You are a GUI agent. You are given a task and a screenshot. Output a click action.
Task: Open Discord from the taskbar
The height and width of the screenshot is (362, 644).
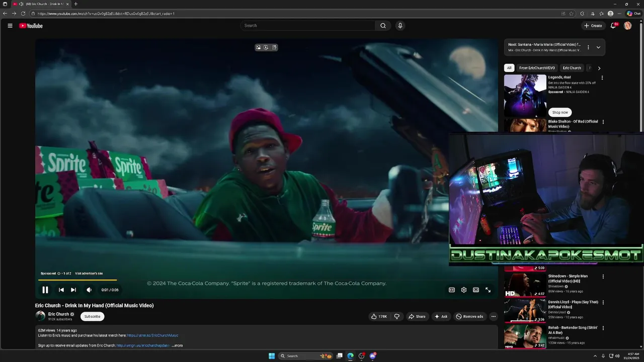pyautogui.click(x=373, y=356)
